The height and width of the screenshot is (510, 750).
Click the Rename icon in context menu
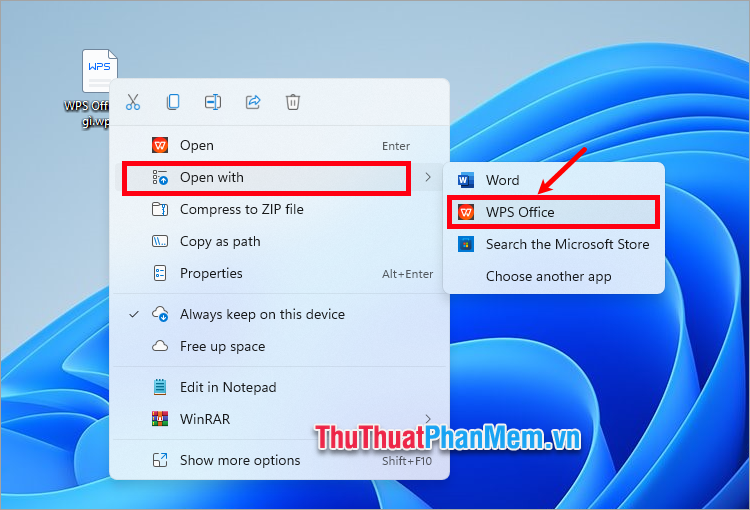pyautogui.click(x=213, y=102)
